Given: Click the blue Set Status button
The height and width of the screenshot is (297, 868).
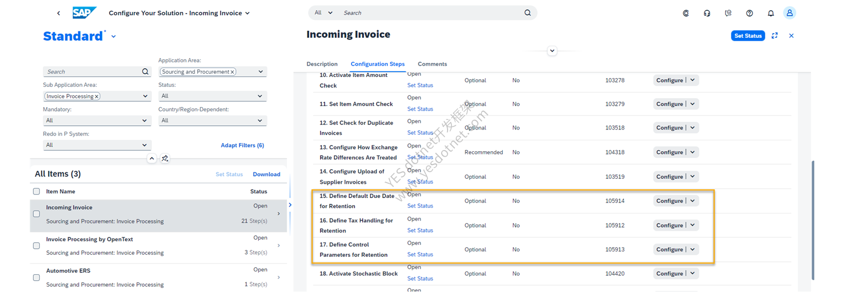Looking at the screenshot, I should 748,36.
